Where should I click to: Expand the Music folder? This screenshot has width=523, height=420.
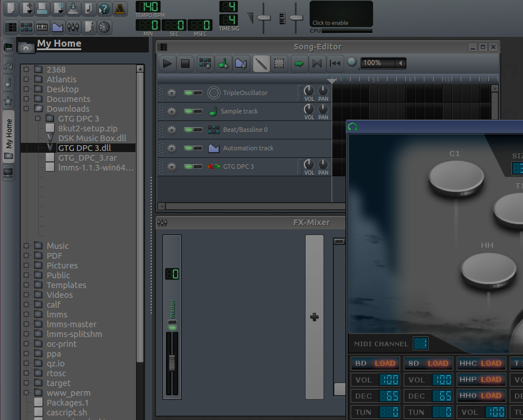[x=26, y=246]
